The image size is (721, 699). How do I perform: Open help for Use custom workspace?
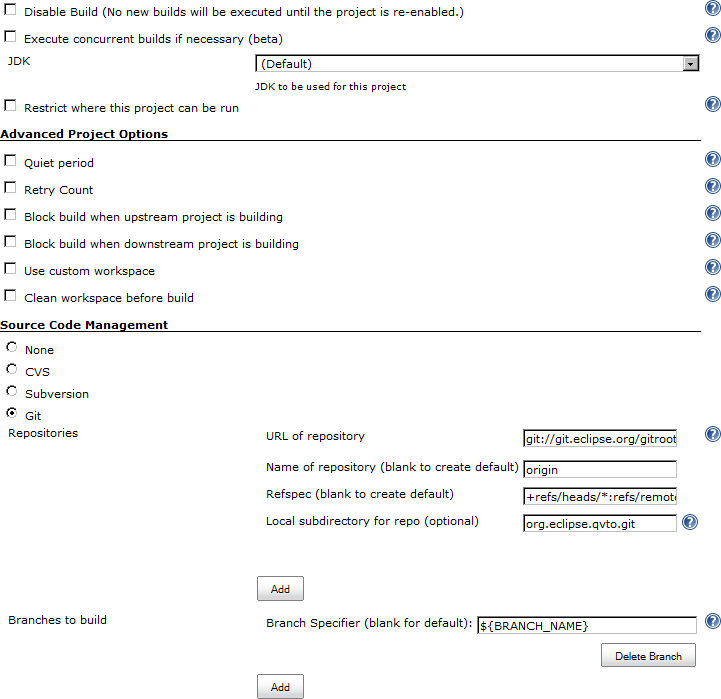[713, 267]
